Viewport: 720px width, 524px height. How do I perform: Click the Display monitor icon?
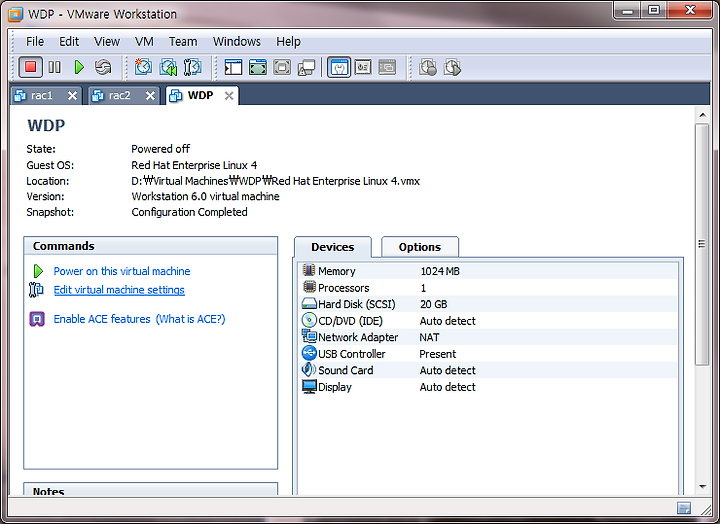click(x=309, y=386)
